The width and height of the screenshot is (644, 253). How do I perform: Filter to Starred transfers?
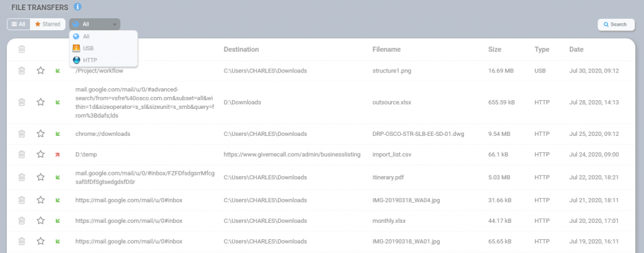pos(48,25)
